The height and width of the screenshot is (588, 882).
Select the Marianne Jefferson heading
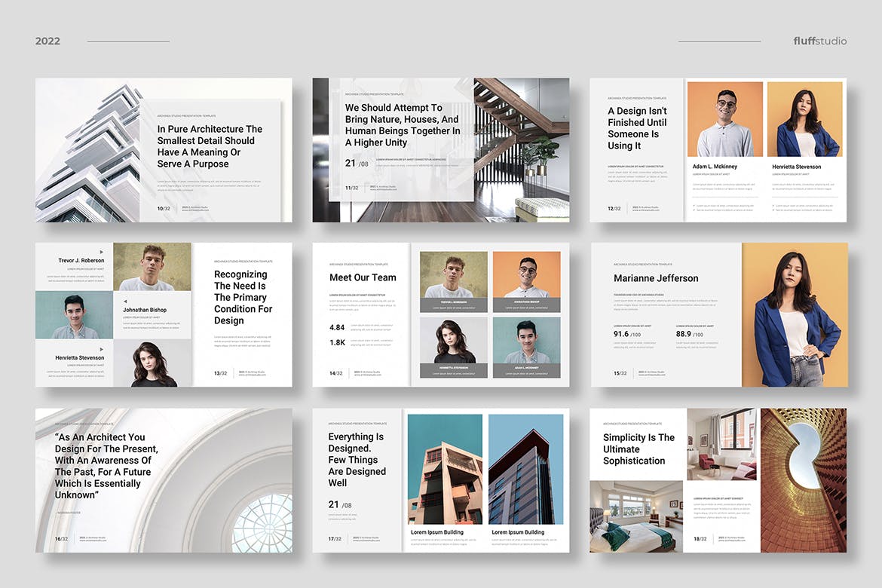coord(656,278)
